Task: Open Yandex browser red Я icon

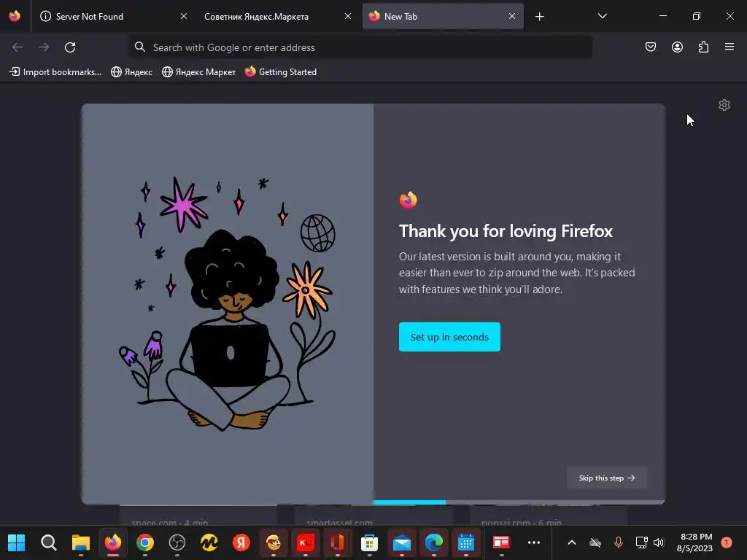Action: [241, 542]
